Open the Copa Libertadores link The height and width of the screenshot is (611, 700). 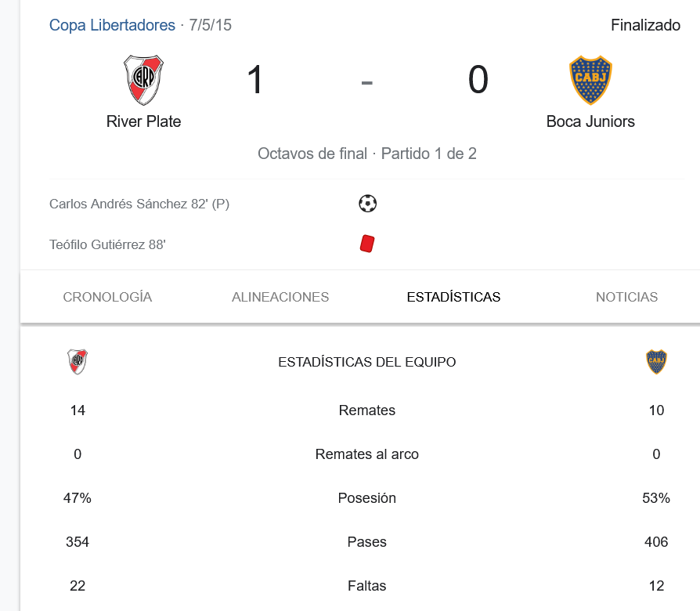click(112, 25)
